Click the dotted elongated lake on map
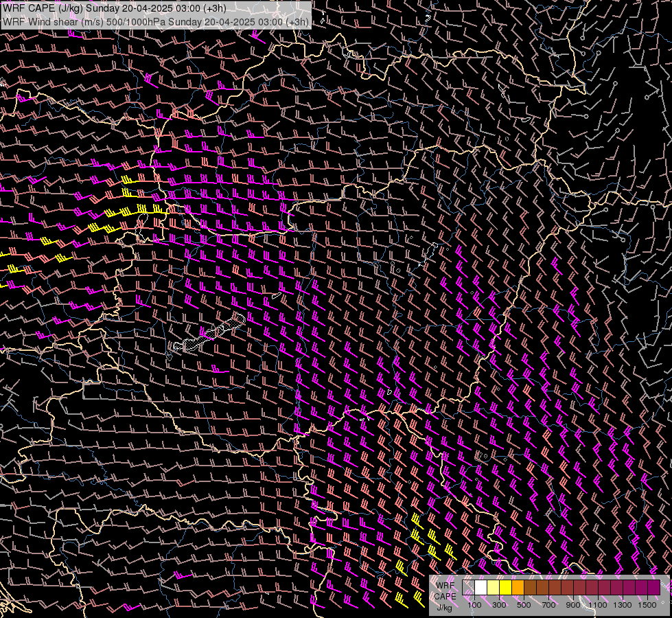 coord(210,332)
